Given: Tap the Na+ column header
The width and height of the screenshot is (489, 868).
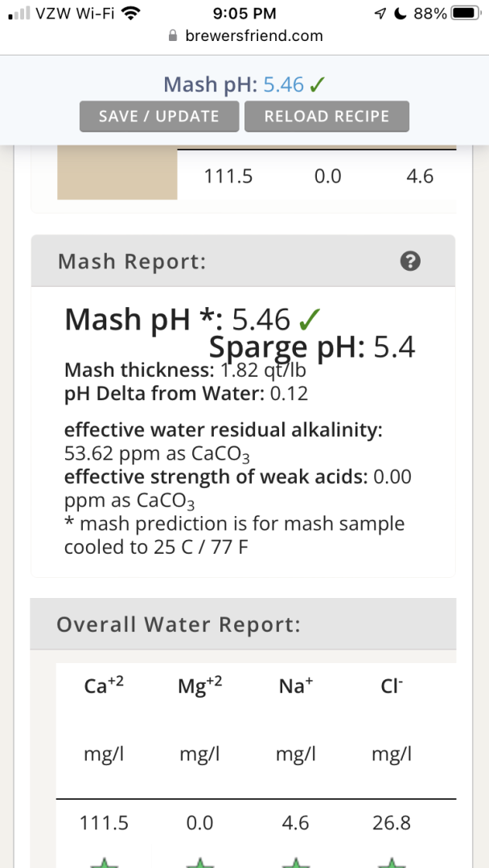Looking at the screenshot, I should click(295, 686).
